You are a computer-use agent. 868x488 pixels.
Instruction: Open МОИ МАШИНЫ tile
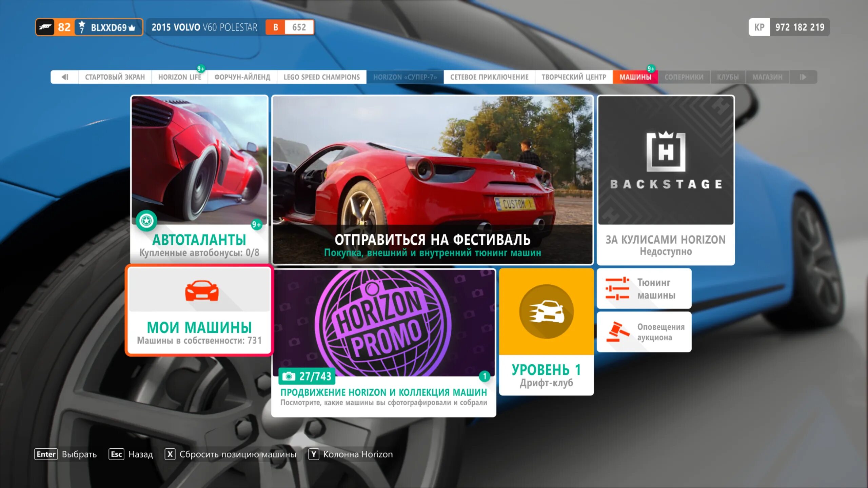[199, 310]
